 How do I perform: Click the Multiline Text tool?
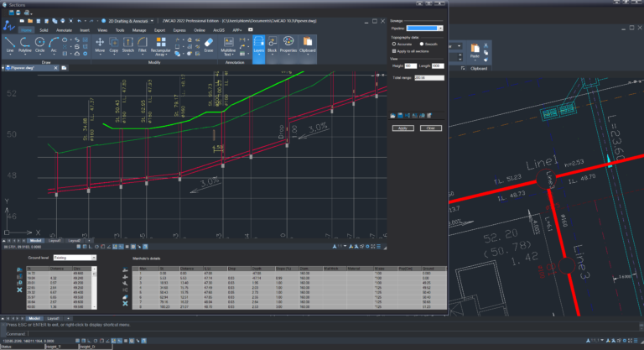click(228, 44)
